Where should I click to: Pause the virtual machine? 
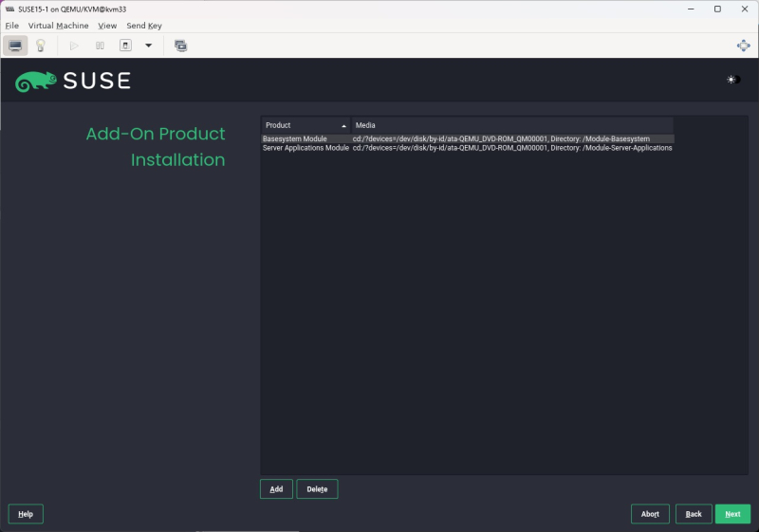point(100,46)
